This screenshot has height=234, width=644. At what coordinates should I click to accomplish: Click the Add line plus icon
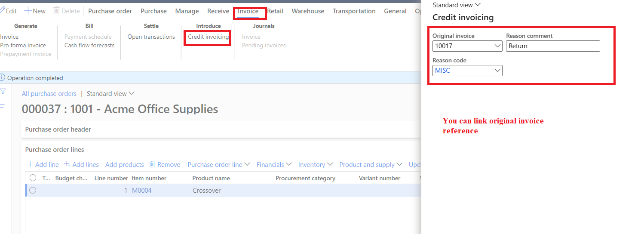pyautogui.click(x=30, y=164)
